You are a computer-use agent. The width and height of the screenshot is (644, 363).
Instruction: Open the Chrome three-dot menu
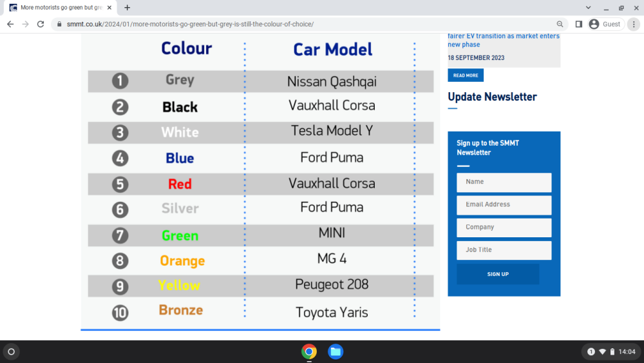[634, 25]
